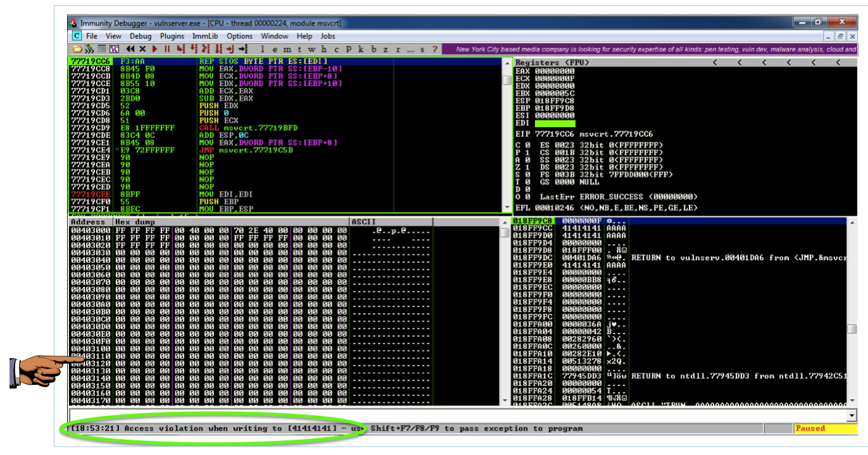Open the Debug menu
The height and width of the screenshot is (455, 868).
coord(141,36)
